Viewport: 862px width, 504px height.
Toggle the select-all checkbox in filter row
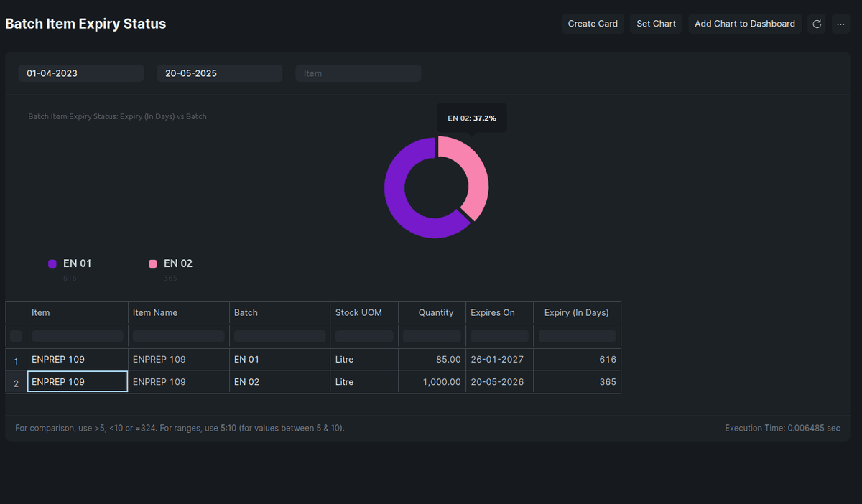click(16, 336)
